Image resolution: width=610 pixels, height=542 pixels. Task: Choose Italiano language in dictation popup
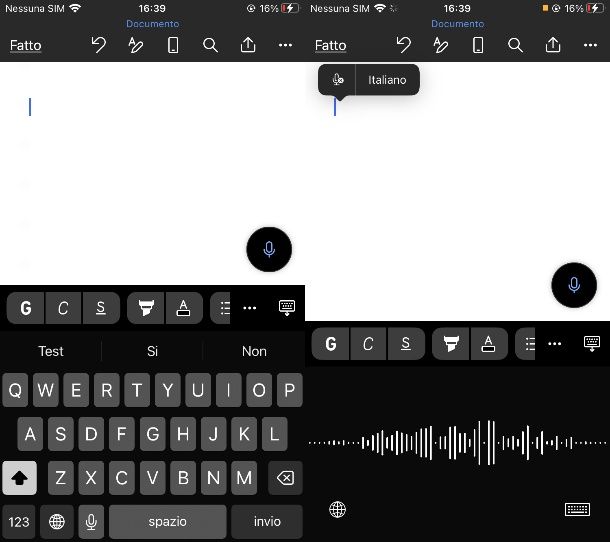(387, 80)
